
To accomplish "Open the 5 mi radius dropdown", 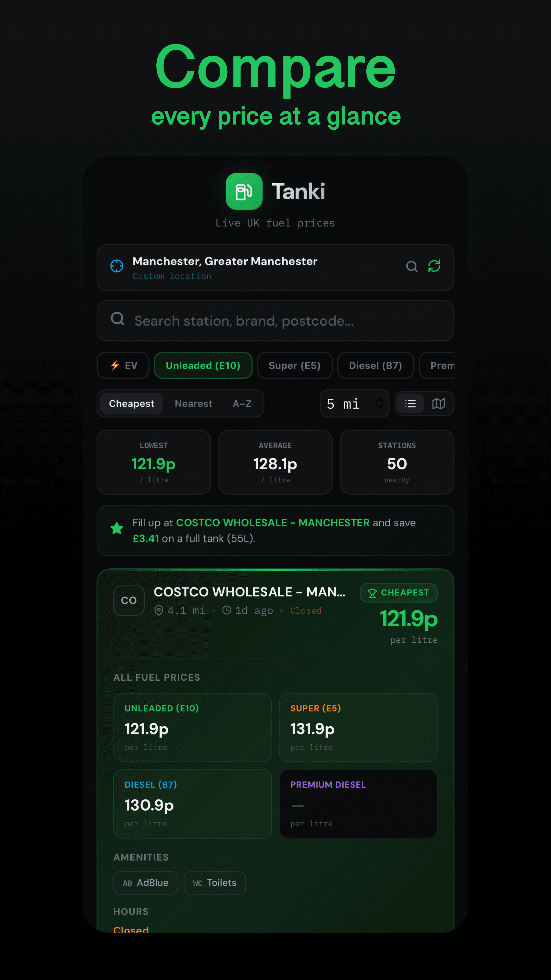I will 354,404.
